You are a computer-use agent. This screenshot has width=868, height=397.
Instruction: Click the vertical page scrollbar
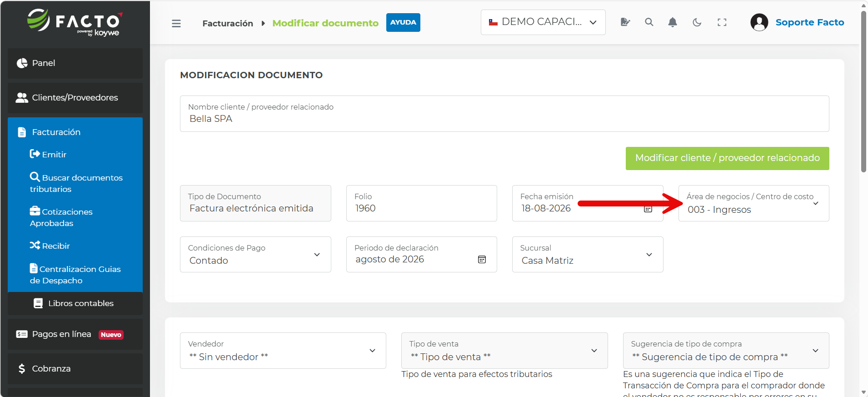point(863,91)
